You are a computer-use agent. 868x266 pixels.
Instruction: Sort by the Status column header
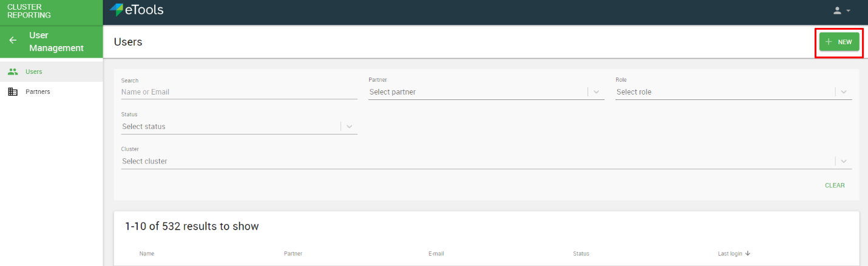[x=581, y=253]
